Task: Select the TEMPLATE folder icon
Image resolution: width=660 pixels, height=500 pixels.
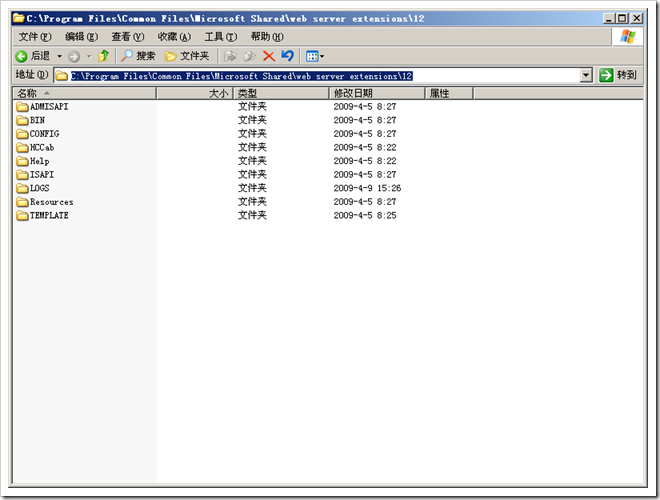Action: click(22, 215)
